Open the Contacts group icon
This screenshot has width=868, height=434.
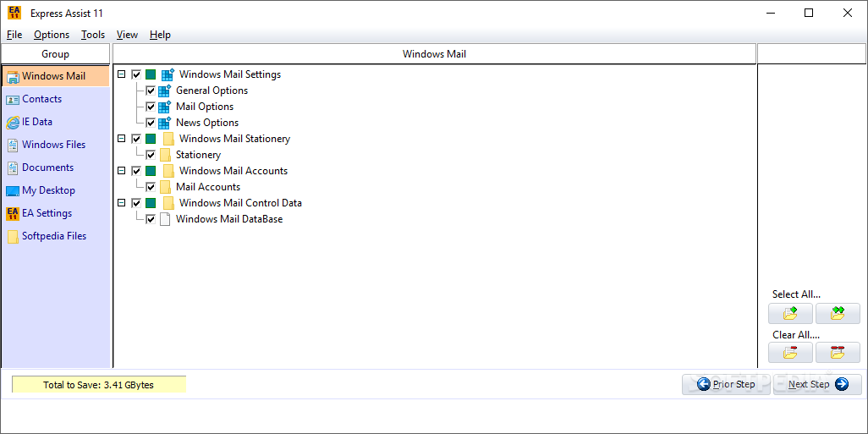(13, 100)
